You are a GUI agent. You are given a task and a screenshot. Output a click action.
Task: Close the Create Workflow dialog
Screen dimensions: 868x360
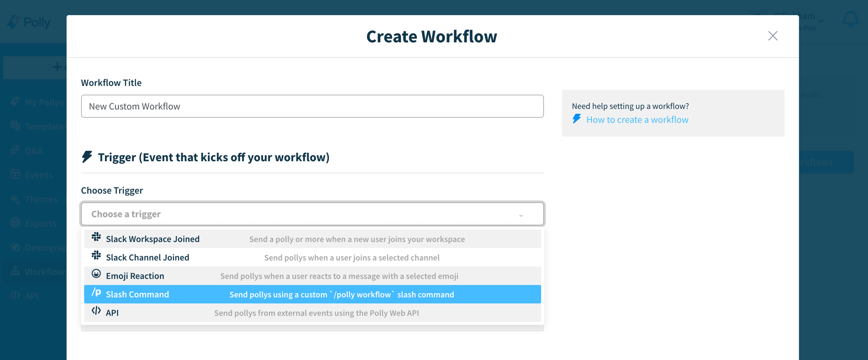click(x=773, y=36)
